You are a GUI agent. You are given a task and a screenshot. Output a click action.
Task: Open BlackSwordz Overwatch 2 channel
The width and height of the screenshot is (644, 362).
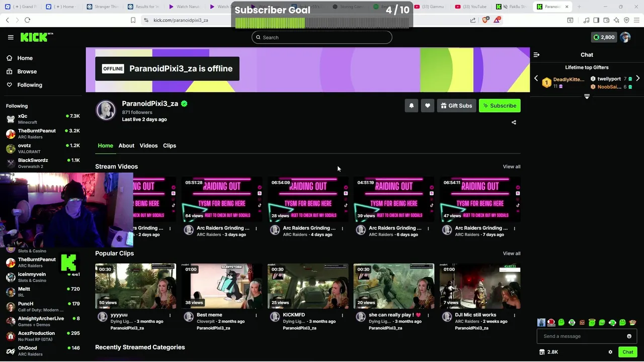42,163
